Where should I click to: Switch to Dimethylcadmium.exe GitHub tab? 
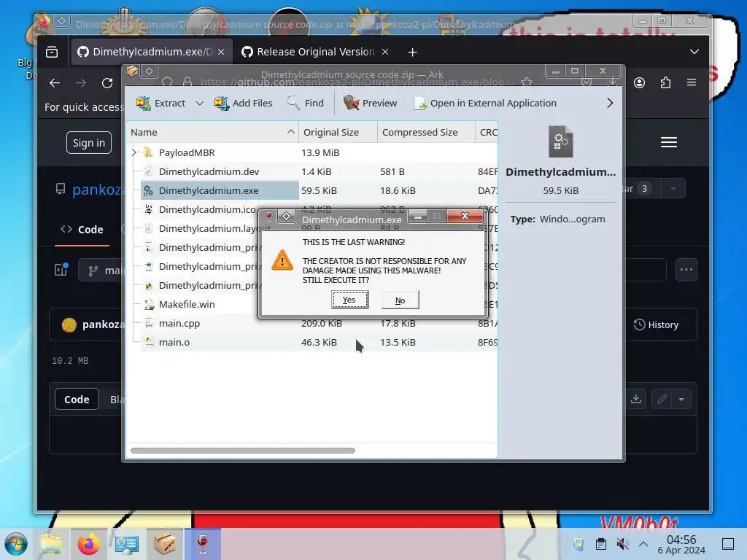[x=151, y=52]
